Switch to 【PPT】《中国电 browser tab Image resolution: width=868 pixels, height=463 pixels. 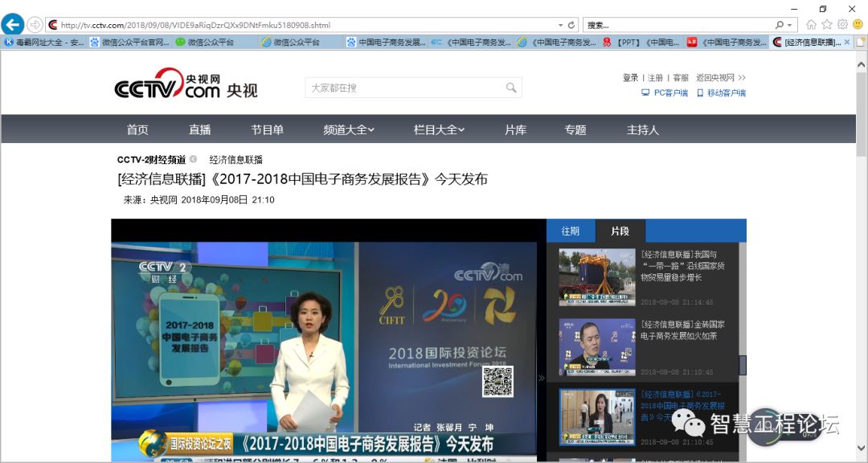point(641,42)
